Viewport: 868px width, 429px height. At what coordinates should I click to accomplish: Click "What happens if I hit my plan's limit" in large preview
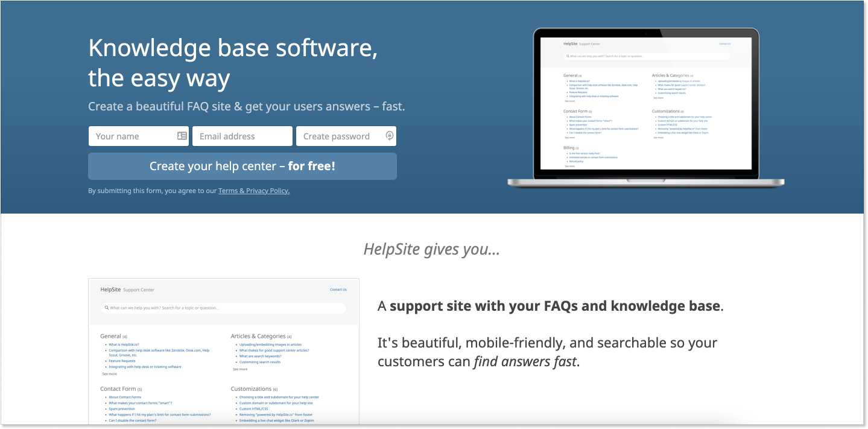(160, 415)
